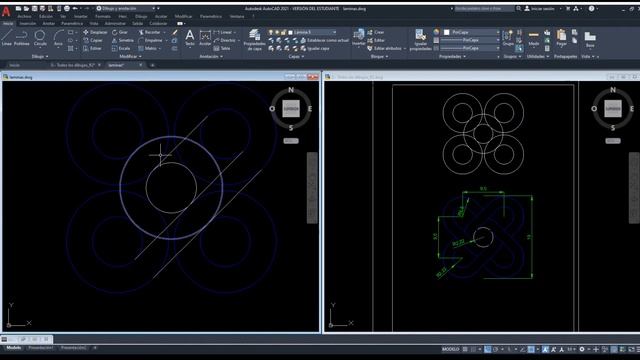Click the Undo arrow in quick access
The height and width of the screenshot is (360, 640).
75,9
